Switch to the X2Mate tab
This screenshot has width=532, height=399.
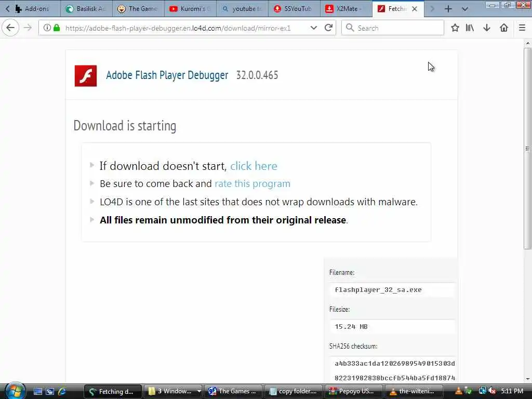[346, 9]
